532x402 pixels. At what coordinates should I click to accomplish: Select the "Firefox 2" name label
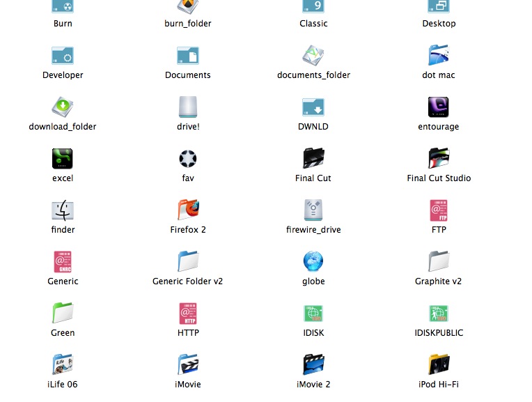188,230
